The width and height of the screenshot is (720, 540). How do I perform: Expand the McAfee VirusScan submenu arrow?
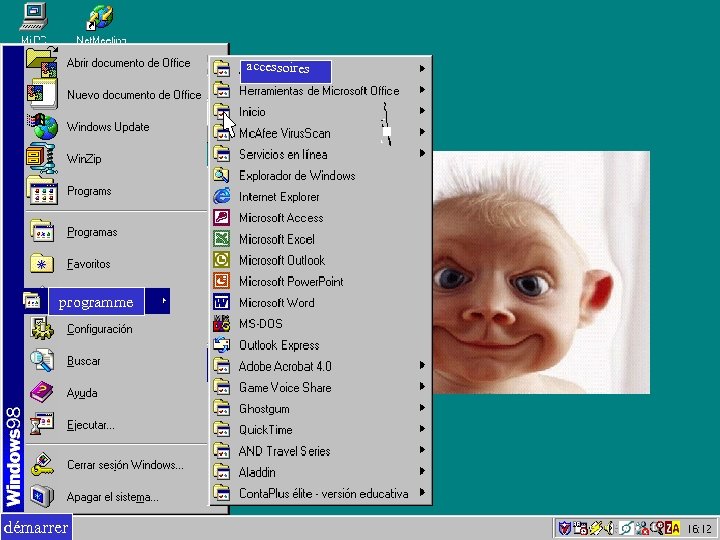[423, 132]
